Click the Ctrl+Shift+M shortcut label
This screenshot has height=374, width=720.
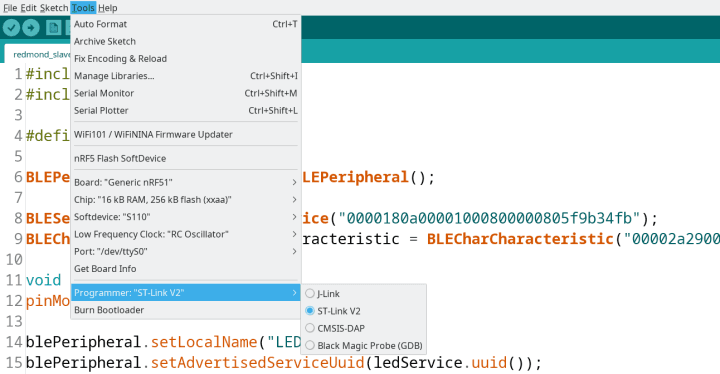[x=270, y=93]
